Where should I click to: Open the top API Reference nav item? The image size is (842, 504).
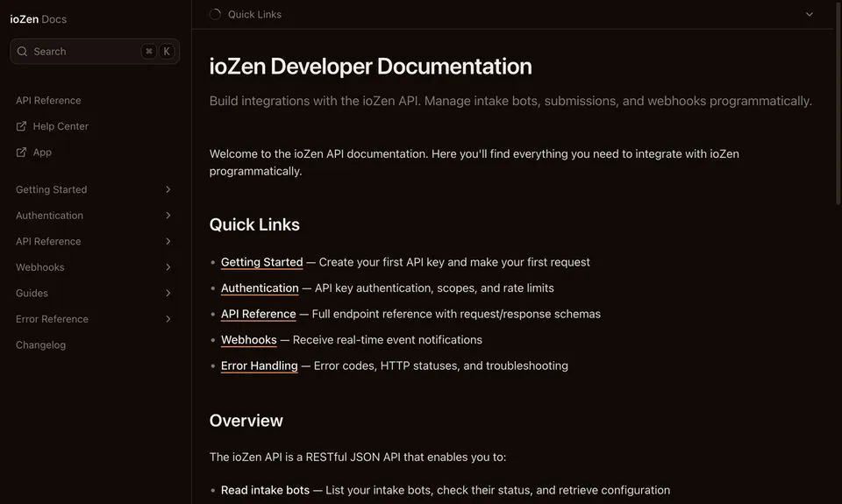coord(48,101)
